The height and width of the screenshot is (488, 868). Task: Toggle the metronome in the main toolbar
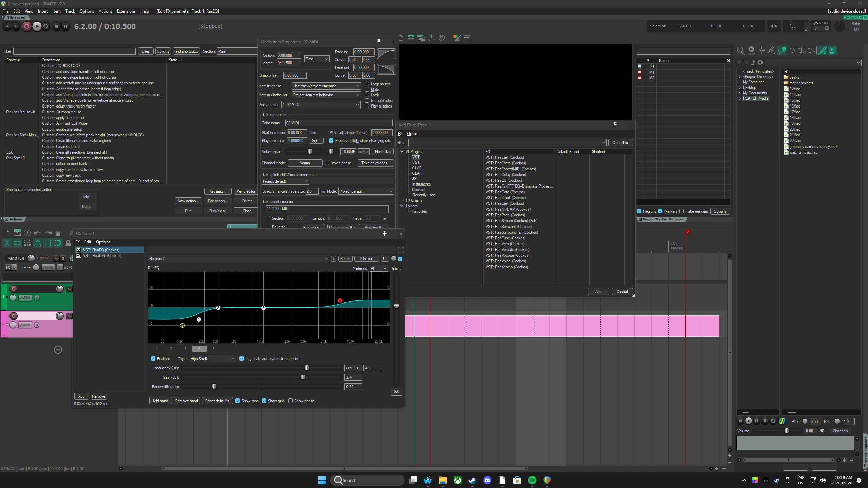[x=58, y=233]
